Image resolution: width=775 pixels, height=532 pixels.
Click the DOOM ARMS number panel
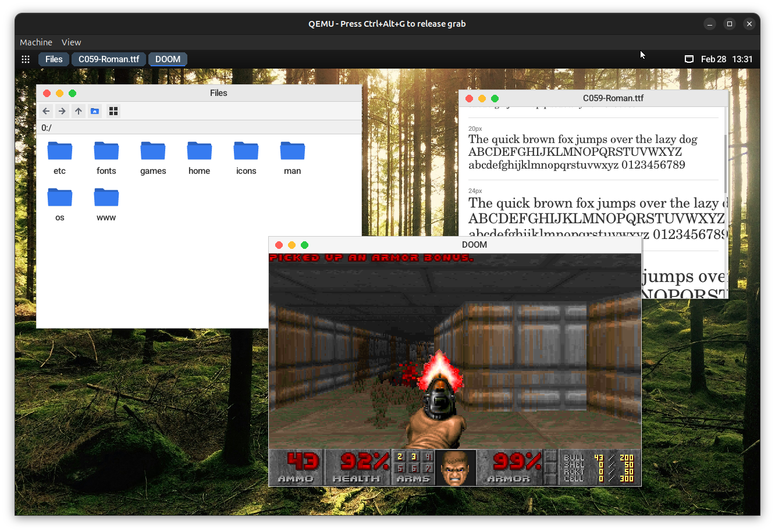click(414, 467)
